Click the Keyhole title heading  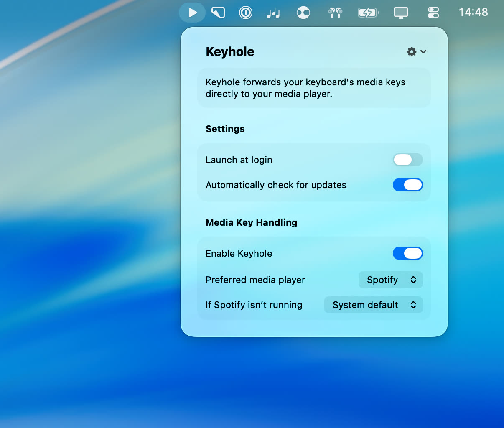tap(230, 51)
